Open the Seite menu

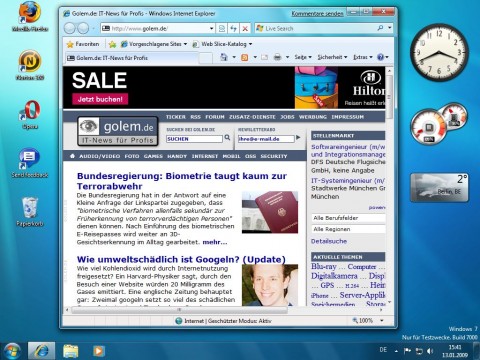(303, 57)
